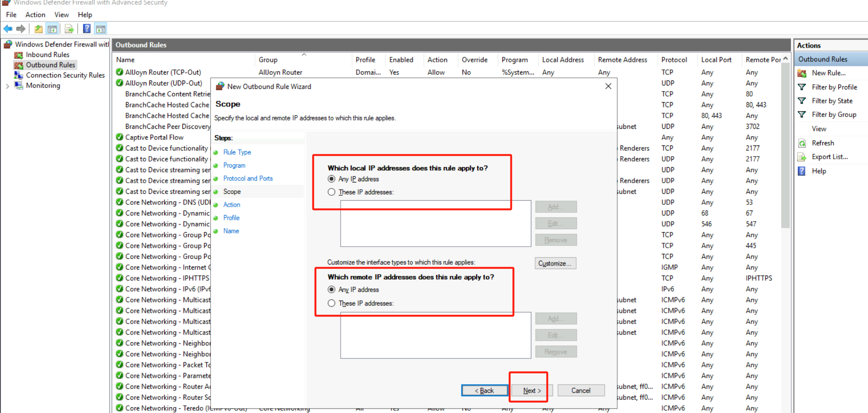868x413 pixels.
Task: Click the Export List toolbar icon
Action: coord(69,28)
